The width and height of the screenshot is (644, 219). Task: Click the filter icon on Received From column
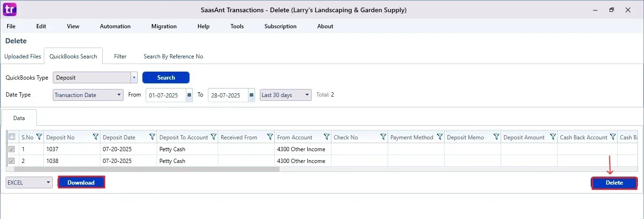pos(270,137)
